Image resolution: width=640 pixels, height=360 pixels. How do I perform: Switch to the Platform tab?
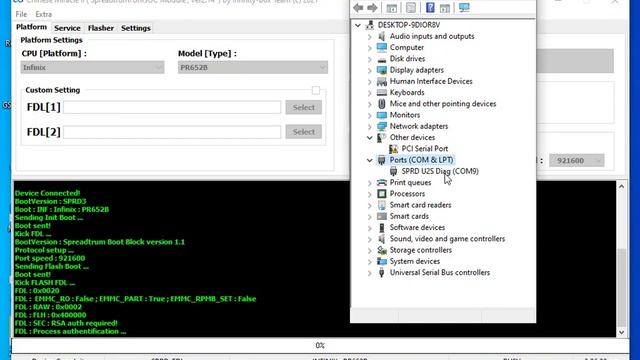(31, 27)
